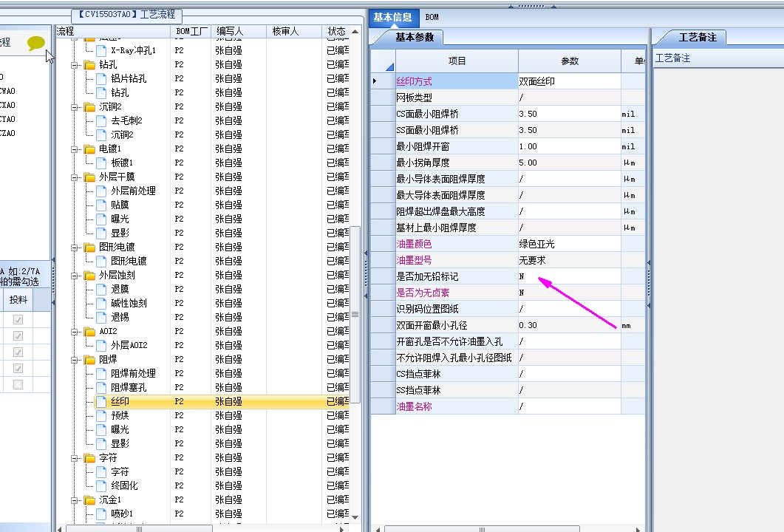Click the BOM工厂 column header
The height and width of the screenshot is (532, 784).
point(191,32)
